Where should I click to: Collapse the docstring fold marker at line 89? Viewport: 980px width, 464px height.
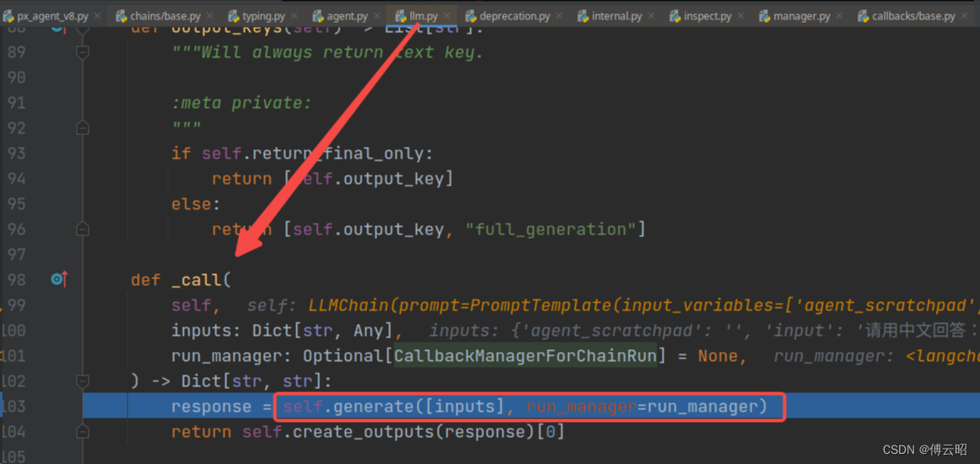tap(83, 53)
